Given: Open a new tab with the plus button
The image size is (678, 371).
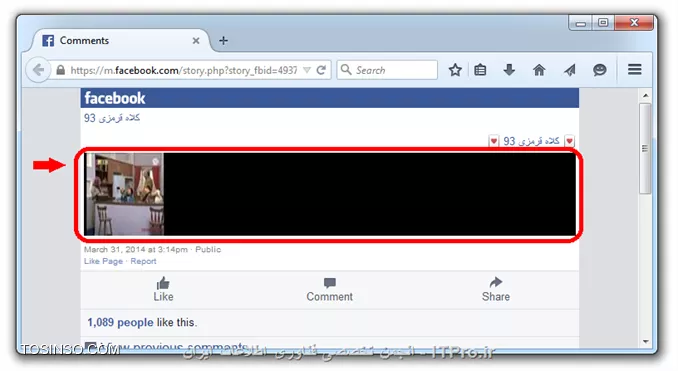Looking at the screenshot, I should 223,41.
